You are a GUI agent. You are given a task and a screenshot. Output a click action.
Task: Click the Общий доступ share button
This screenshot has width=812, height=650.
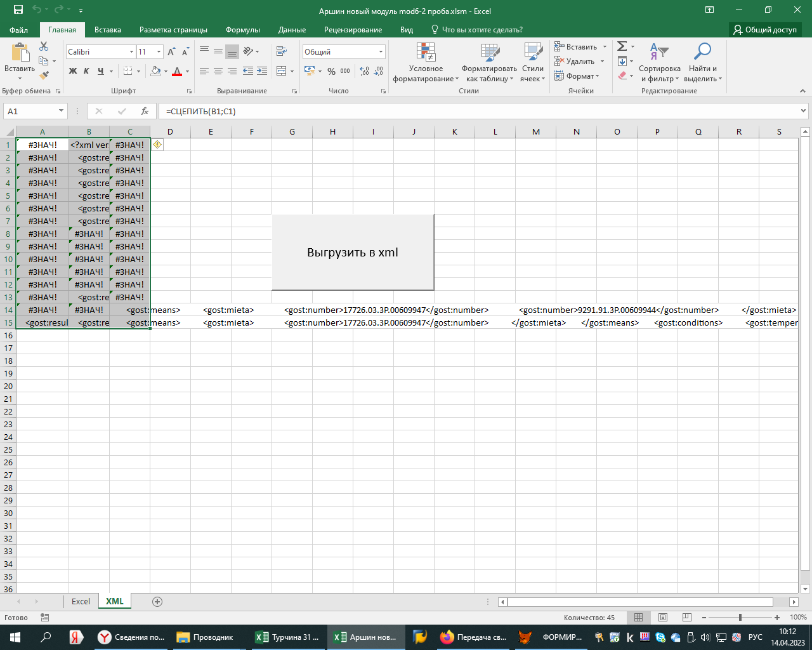click(765, 30)
